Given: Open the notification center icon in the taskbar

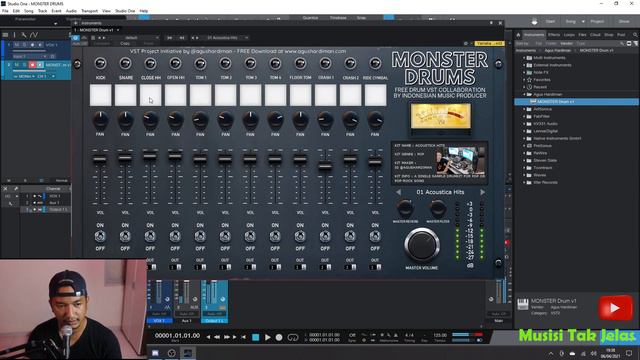Looking at the screenshot, I should click(x=629, y=353).
